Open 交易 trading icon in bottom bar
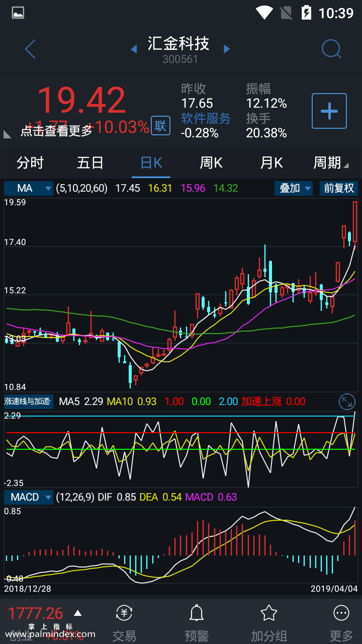This screenshot has width=362, height=644. pyautogui.click(x=124, y=613)
